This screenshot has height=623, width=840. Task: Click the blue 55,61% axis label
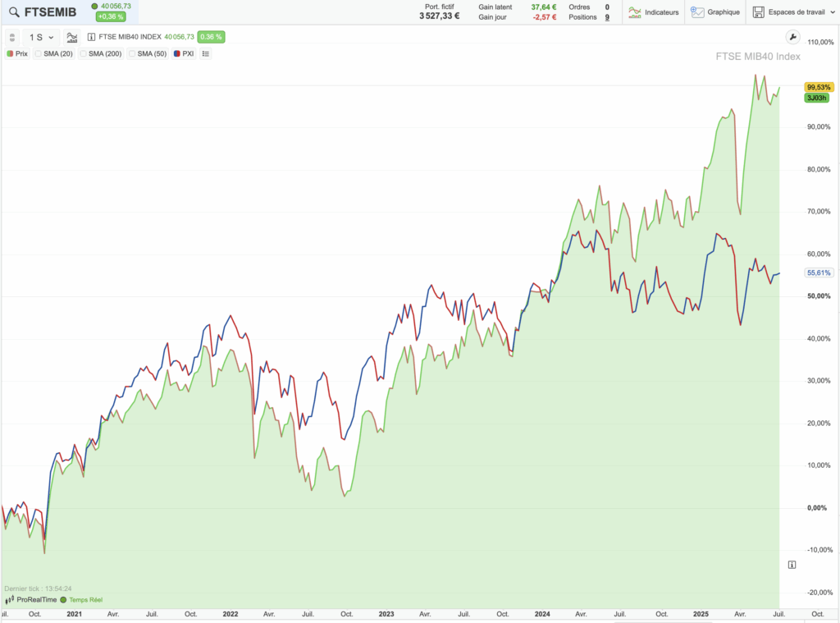click(819, 273)
